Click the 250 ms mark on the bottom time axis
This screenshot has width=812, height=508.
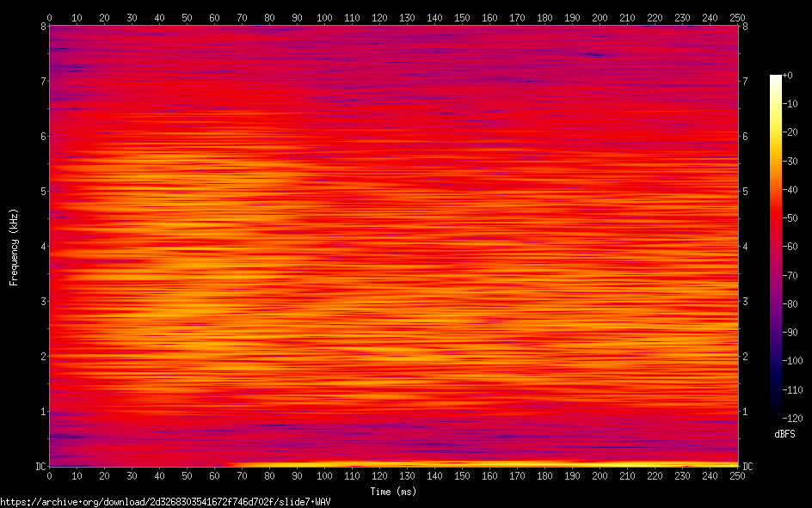pos(737,475)
